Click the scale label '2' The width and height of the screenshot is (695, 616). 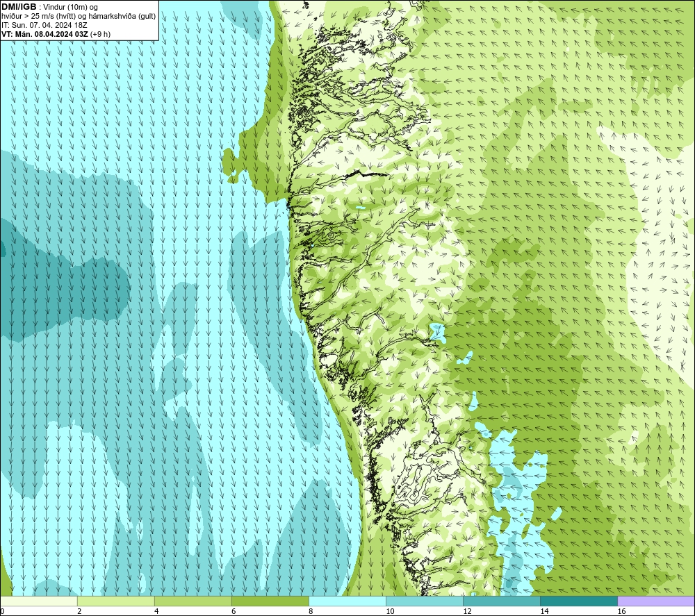tap(79, 611)
